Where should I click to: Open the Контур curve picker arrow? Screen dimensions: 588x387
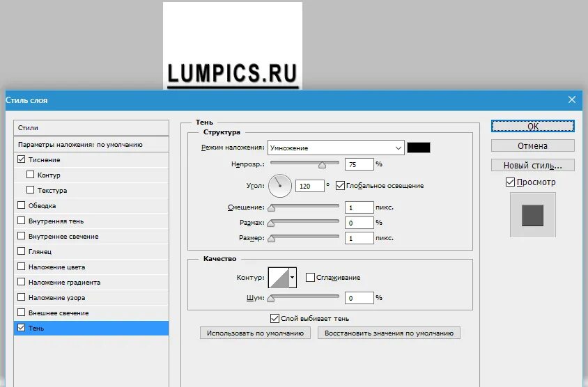point(293,278)
